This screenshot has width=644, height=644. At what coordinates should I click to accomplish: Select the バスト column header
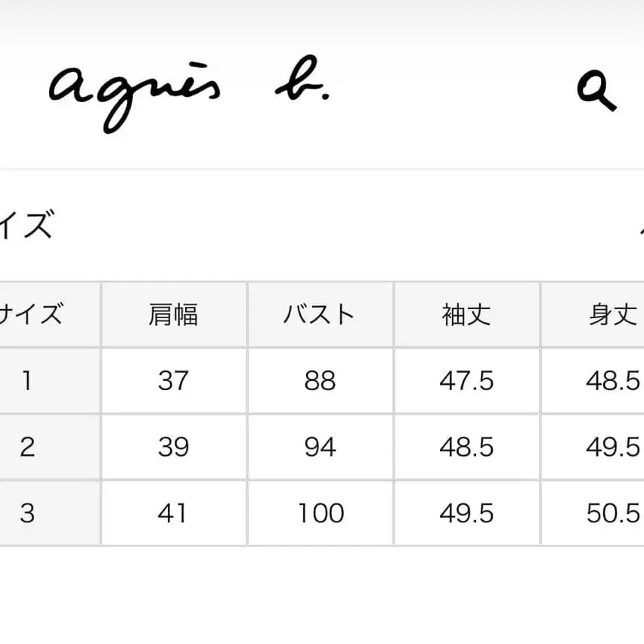320,314
